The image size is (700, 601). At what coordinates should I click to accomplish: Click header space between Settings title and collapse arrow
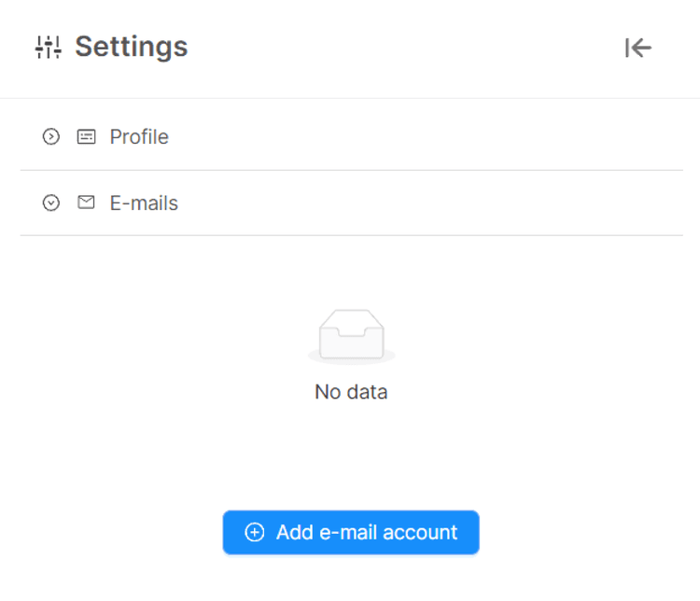click(401, 47)
